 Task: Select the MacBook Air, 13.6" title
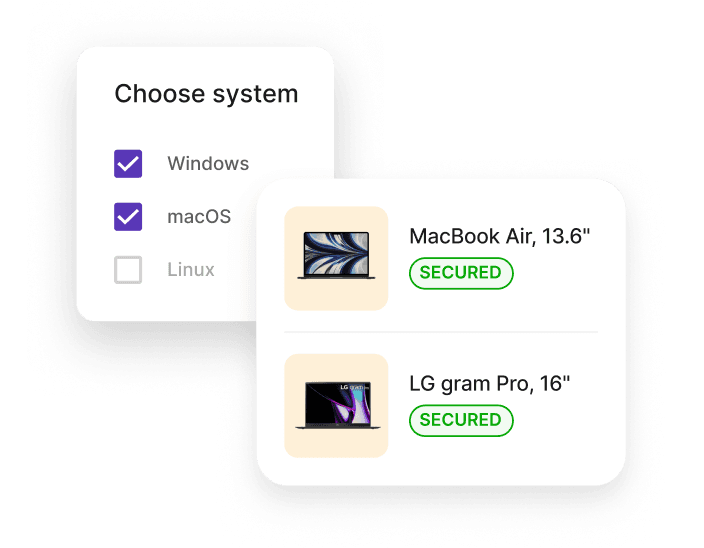point(499,237)
